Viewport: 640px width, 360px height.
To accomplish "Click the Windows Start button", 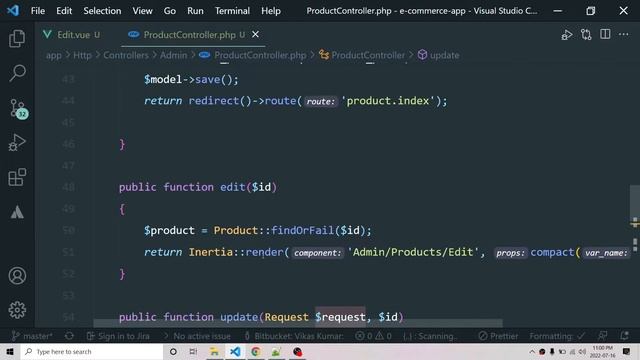I will tap(10, 351).
